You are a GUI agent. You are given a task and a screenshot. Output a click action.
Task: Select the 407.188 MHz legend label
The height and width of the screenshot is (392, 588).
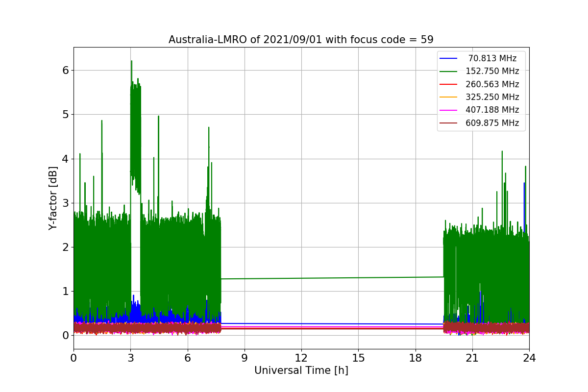[492, 110]
